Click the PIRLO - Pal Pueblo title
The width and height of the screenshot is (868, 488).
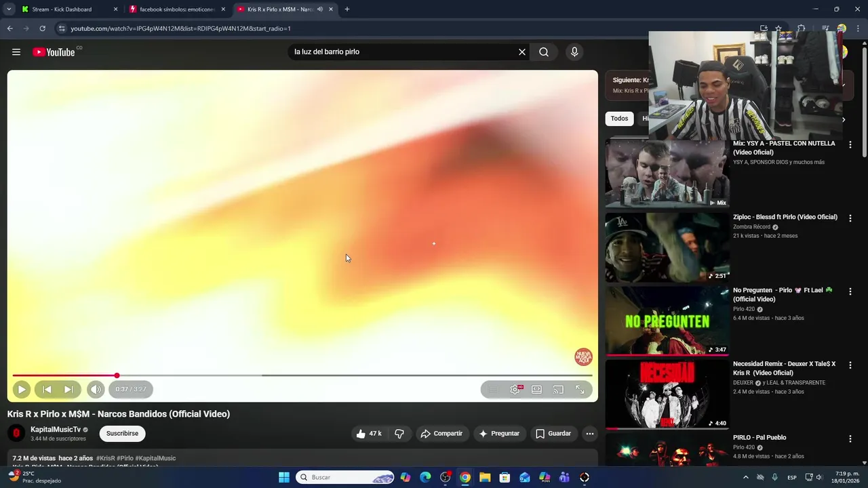tap(759, 438)
